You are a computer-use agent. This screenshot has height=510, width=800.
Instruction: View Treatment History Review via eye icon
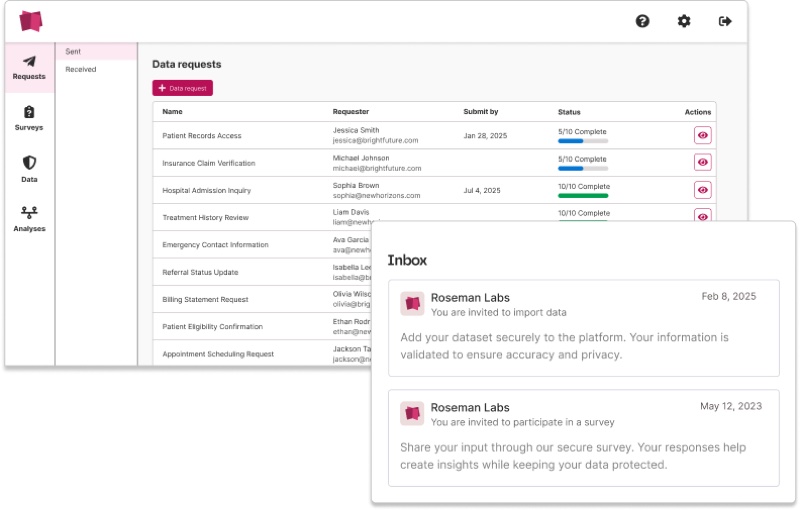click(703, 216)
